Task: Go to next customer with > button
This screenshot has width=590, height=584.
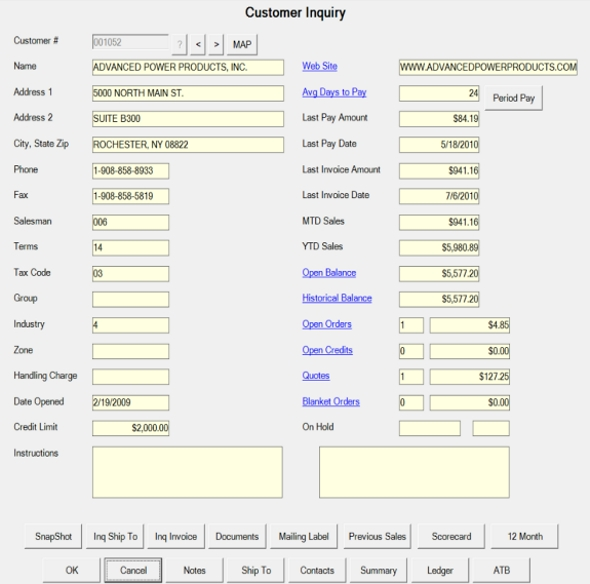Action: coord(216,45)
